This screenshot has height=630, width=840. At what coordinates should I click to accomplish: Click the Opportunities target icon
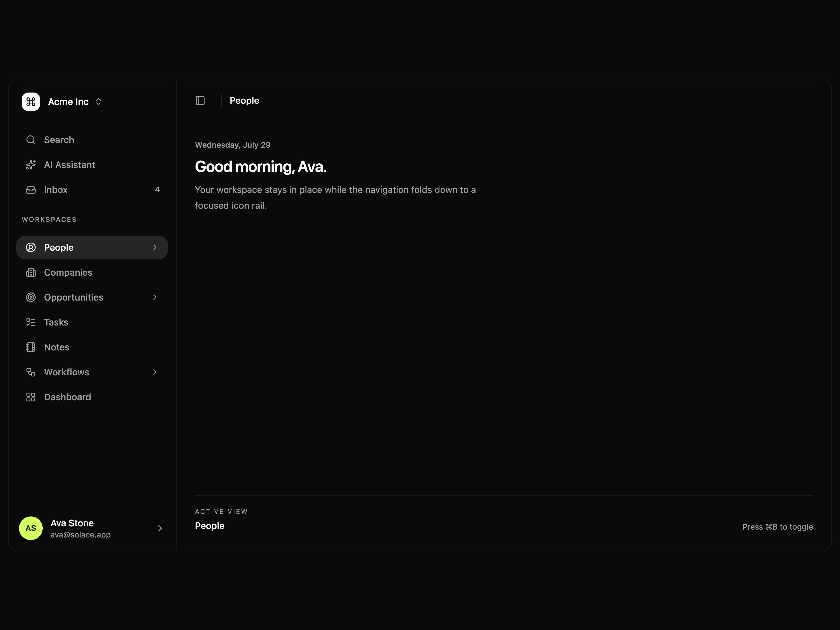click(31, 297)
